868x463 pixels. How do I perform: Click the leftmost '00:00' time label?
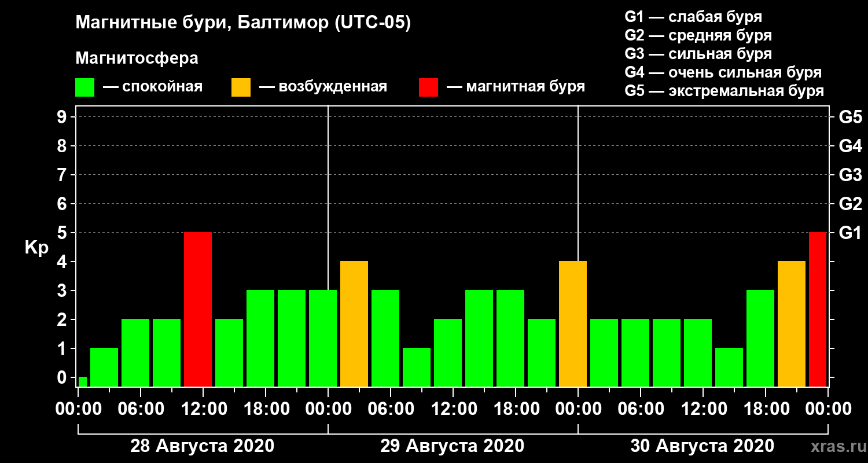79,409
